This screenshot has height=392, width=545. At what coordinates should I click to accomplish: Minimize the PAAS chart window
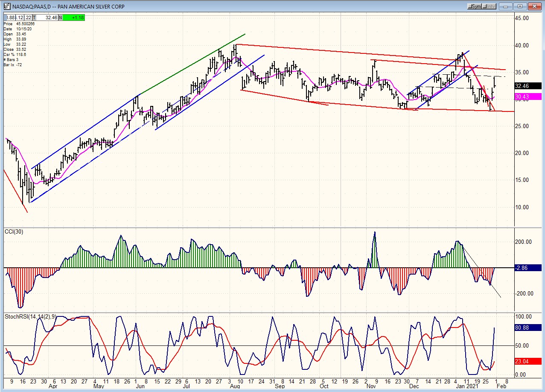pyautogui.click(x=506, y=6)
